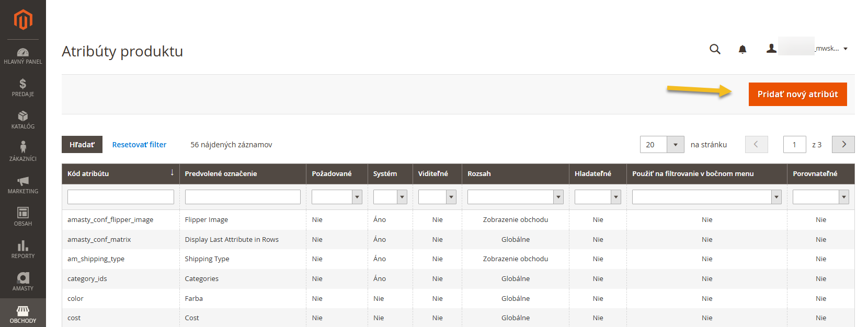868x327 pixels.
Task: Click the Magento logo icon
Action: tap(23, 20)
